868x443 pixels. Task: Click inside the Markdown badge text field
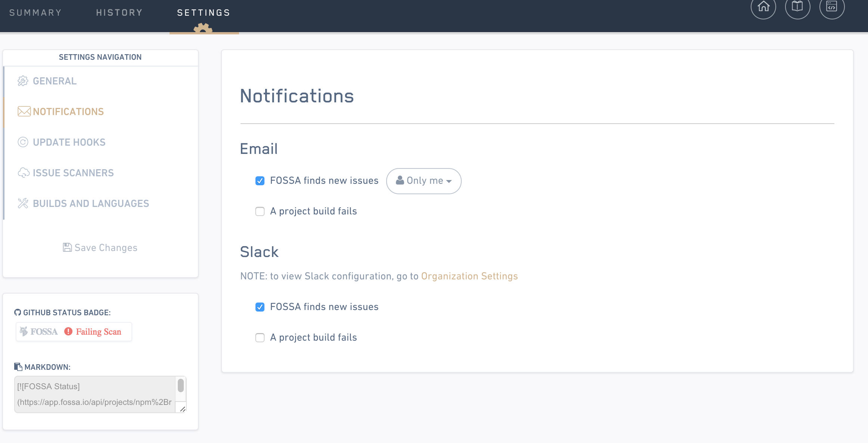coord(94,394)
